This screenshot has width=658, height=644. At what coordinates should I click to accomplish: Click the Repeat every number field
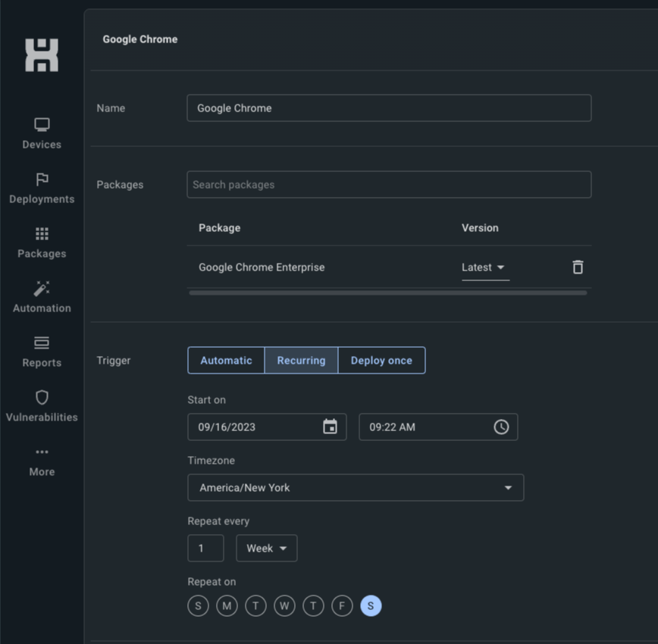point(205,549)
